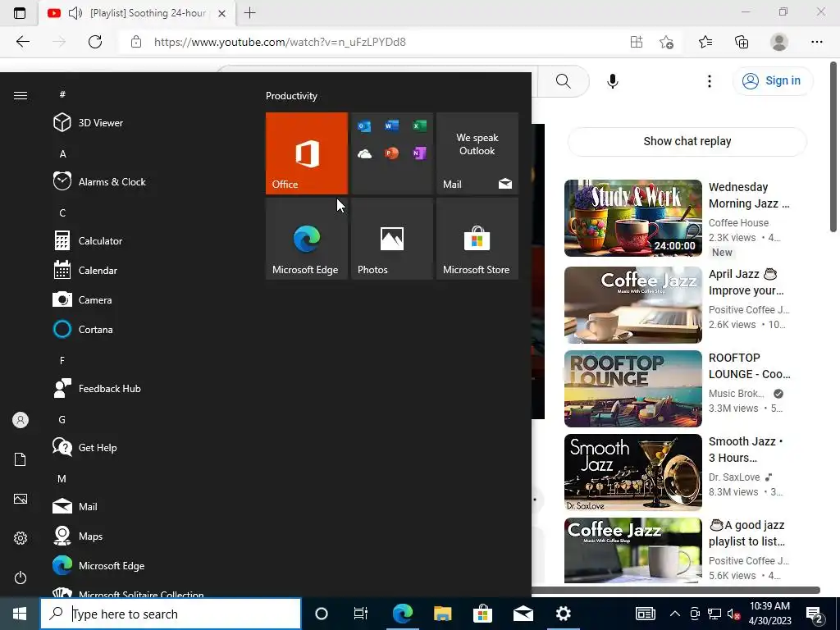
Task: Click the Productivity group header
Action: pos(291,96)
